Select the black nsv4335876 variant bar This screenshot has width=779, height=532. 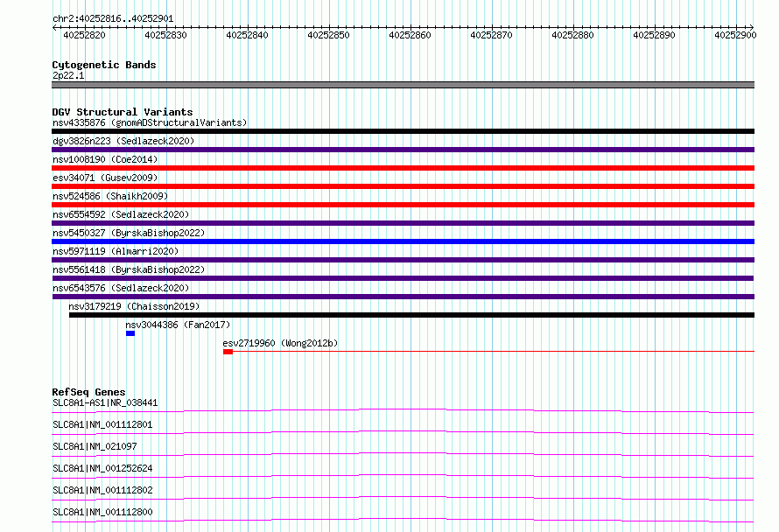point(403,131)
